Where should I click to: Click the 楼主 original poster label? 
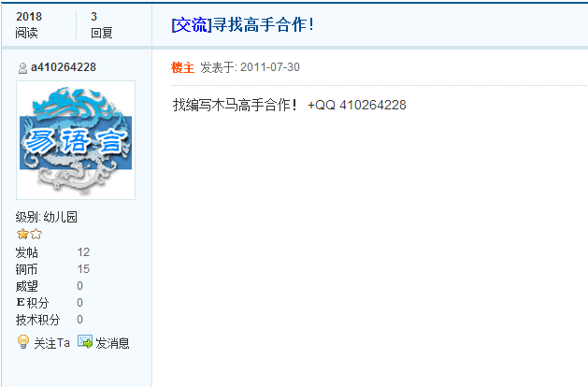(x=182, y=67)
